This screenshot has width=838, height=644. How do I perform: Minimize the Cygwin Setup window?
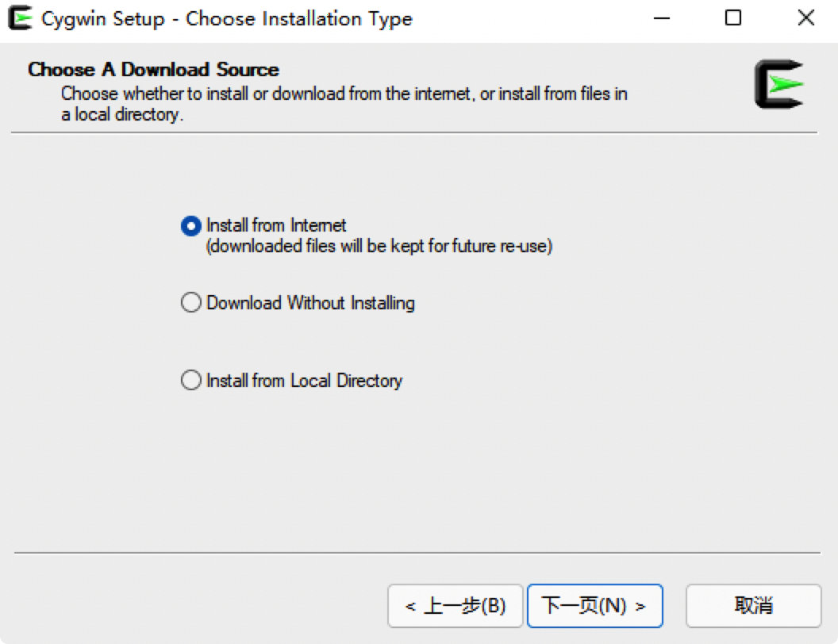(660, 18)
